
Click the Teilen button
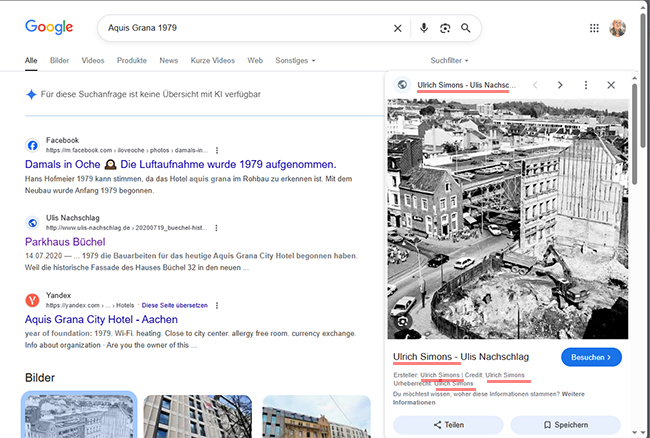(449, 425)
